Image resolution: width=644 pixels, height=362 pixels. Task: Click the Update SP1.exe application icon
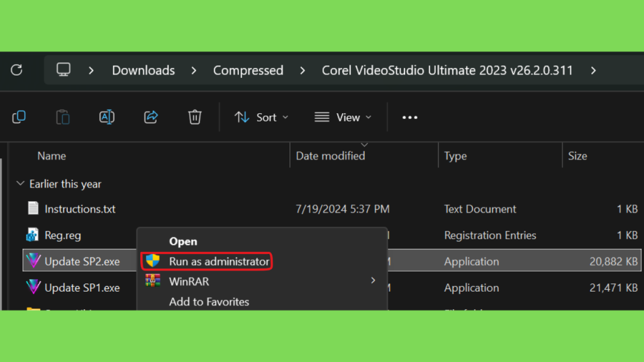tap(33, 287)
